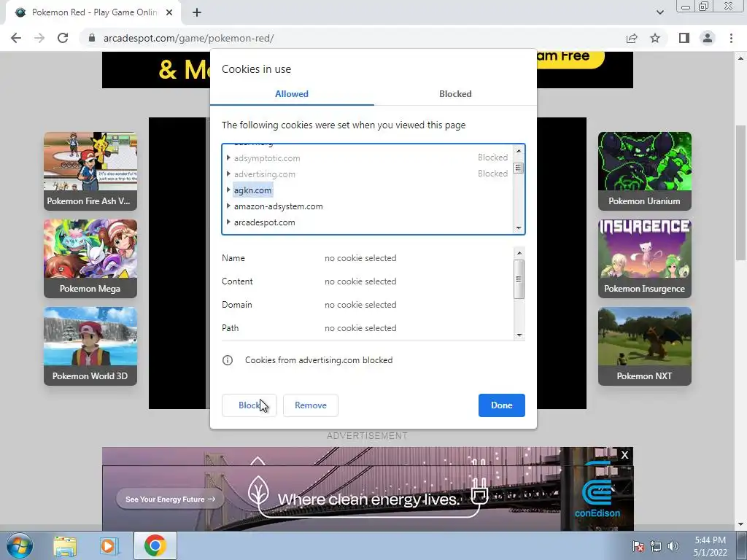Expand the agkn.com tree entry

pos(228,190)
